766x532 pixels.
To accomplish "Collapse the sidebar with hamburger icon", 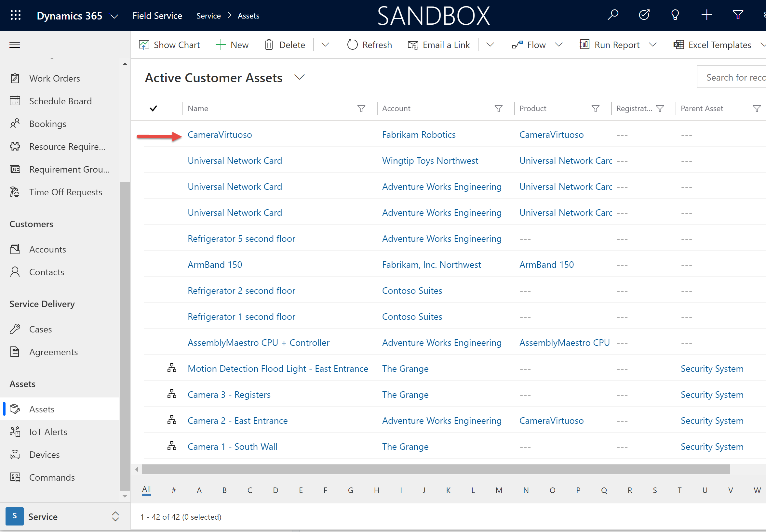I will coord(15,45).
